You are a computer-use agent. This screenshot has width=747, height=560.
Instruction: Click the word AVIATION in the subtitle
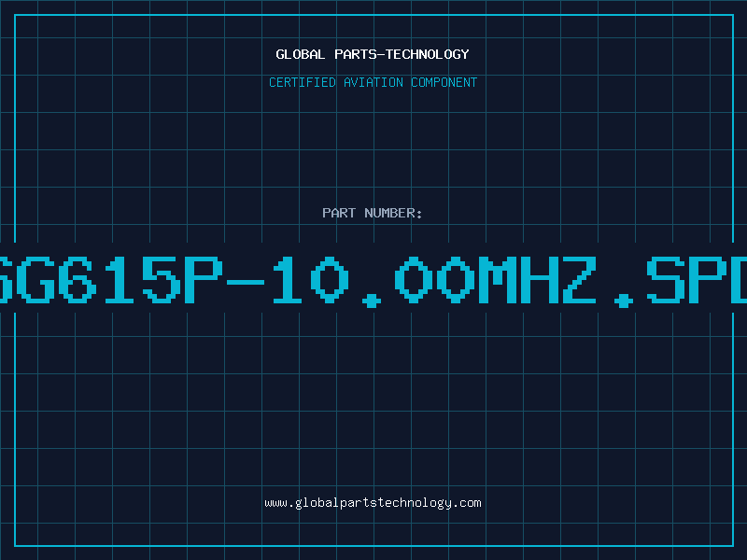[x=373, y=82]
